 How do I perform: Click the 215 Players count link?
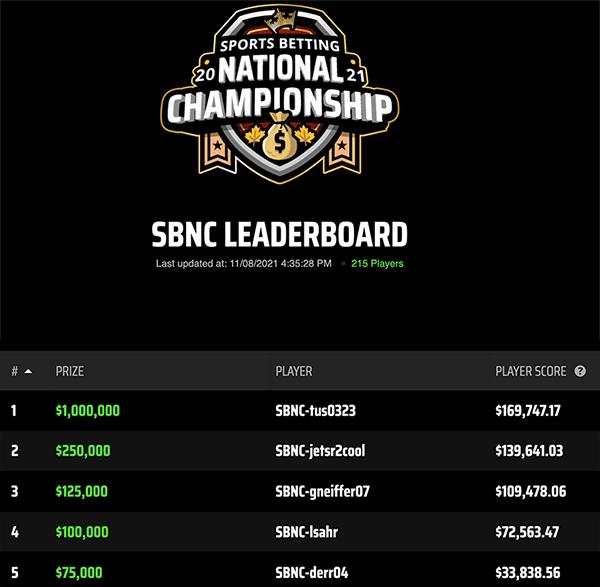click(x=377, y=264)
